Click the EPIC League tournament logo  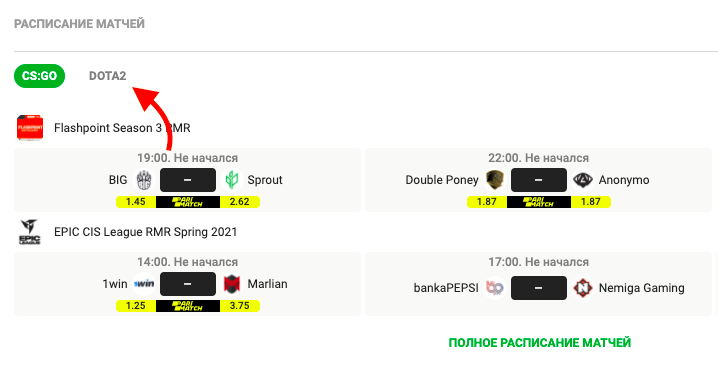(30, 232)
